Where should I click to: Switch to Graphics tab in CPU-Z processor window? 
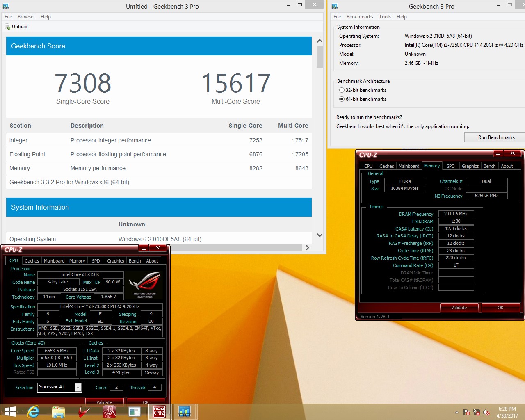[116, 261]
